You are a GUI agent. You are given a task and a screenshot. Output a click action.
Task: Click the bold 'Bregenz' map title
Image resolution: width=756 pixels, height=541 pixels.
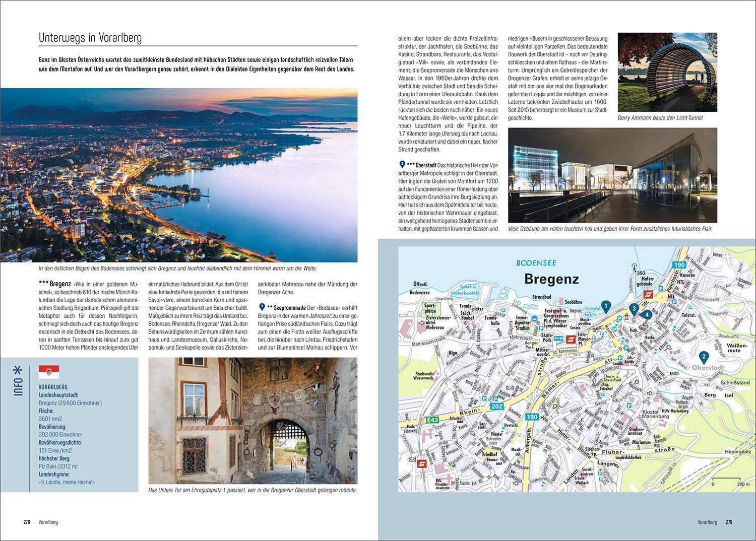coord(551,279)
